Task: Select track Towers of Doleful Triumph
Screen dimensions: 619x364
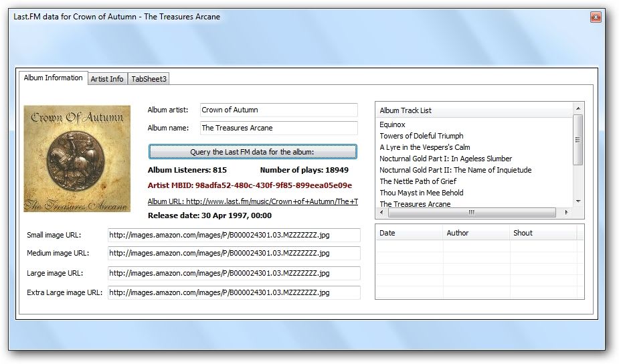Action: click(422, 136)
